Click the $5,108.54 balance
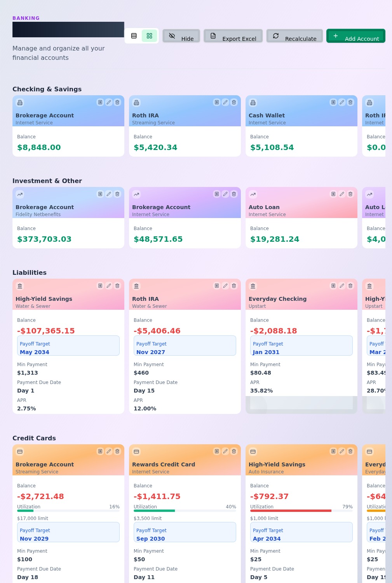The image size is (392, 583). 272,147
